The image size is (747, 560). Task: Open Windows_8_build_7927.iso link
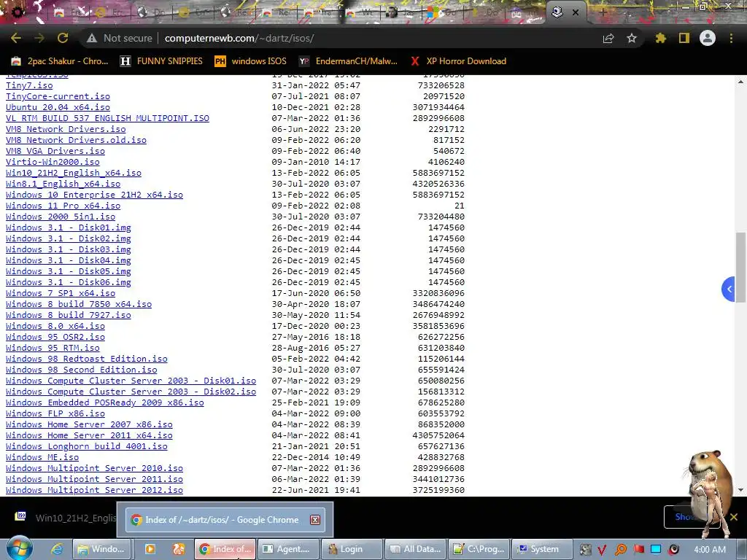pos(68,315)
